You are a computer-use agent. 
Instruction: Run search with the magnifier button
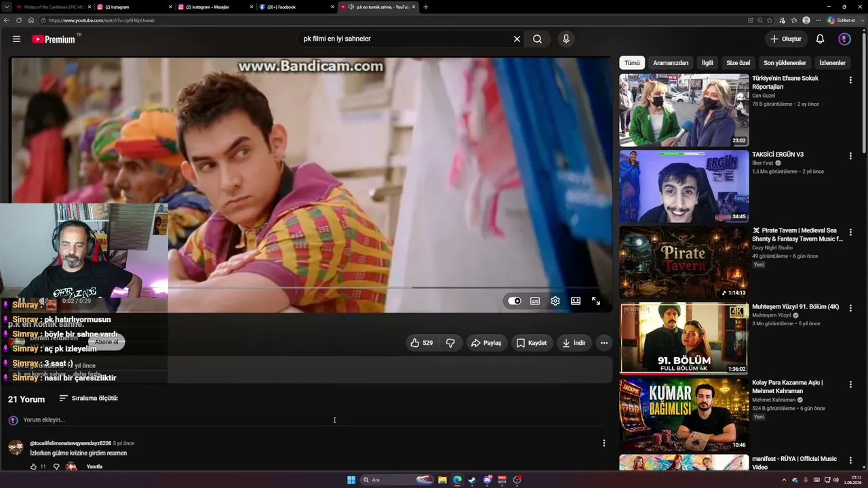pyautogui.click(x=537, y=39)
